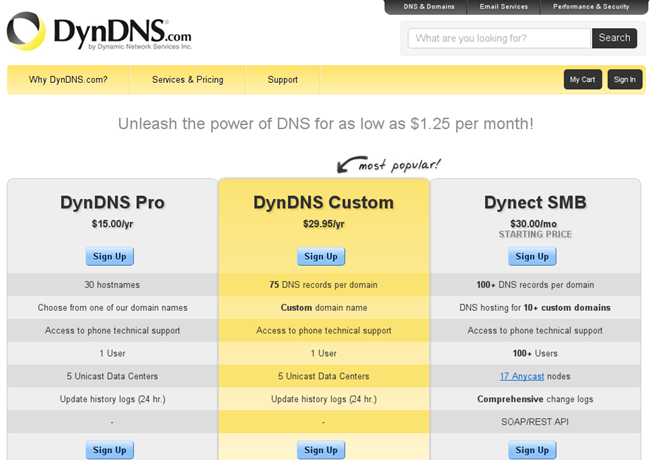
Task: Click the DynDNS Pro plan heading
Action: point(112,202)
